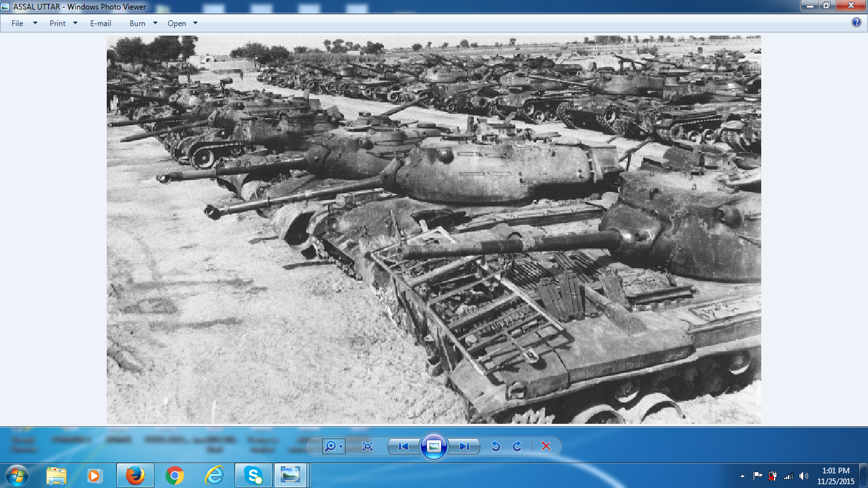Open the zoom magnifier control
This screenshot has height=488, width=868.
[334, 447]
